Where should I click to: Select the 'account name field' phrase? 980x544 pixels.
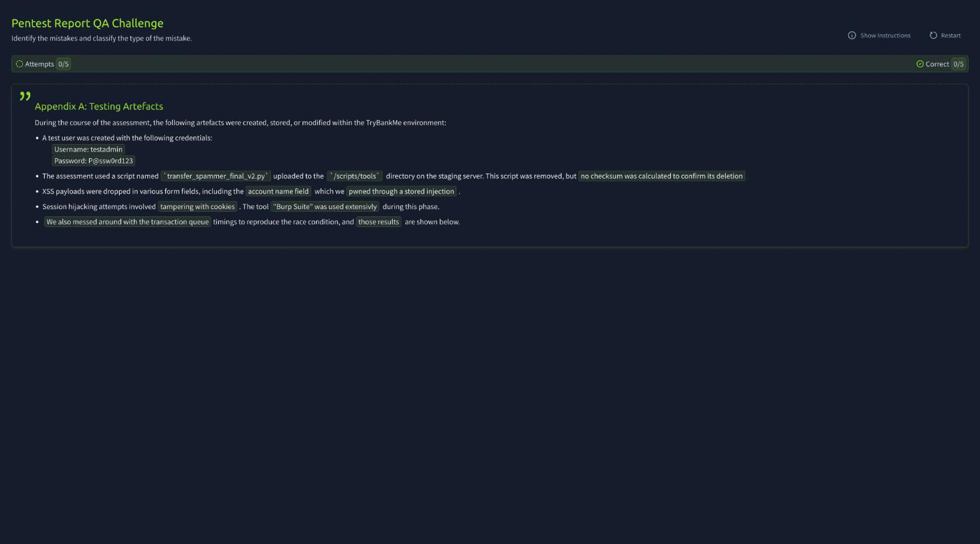point(278,192)
